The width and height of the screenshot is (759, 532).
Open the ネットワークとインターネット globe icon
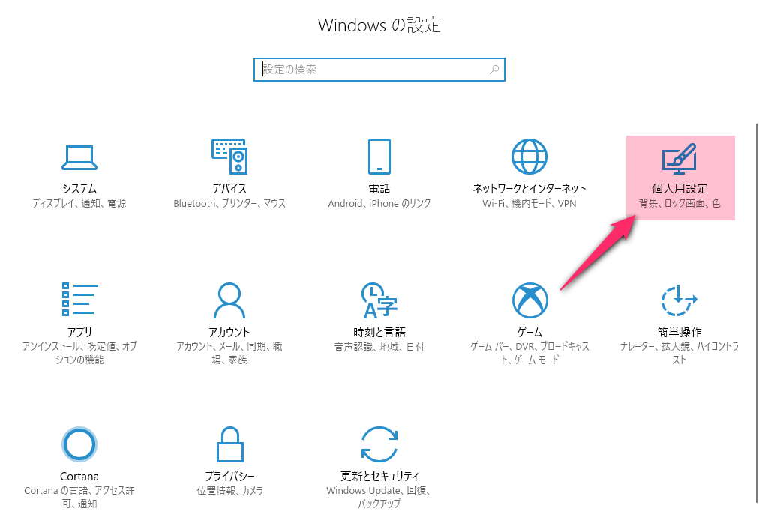coord(529,157)
